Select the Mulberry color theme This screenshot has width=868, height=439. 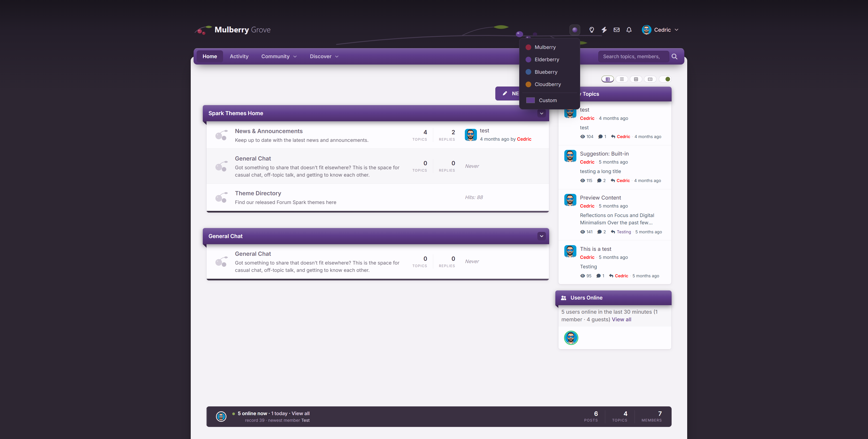click(550, 47)
